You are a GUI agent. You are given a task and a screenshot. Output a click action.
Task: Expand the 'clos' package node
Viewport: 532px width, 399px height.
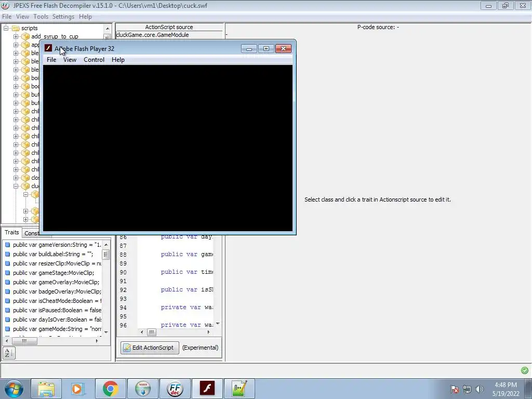pos(16,178)
